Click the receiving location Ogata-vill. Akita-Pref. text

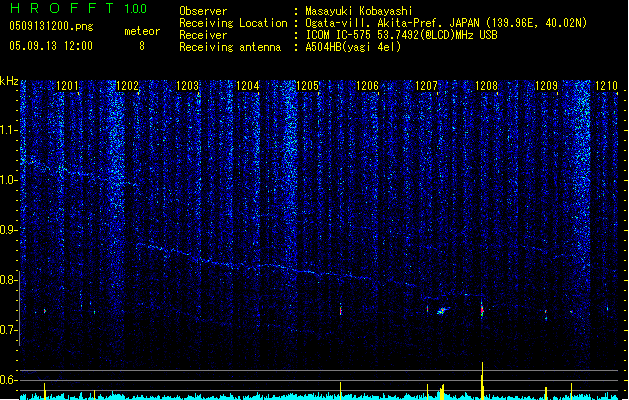[x=446, y=23]
